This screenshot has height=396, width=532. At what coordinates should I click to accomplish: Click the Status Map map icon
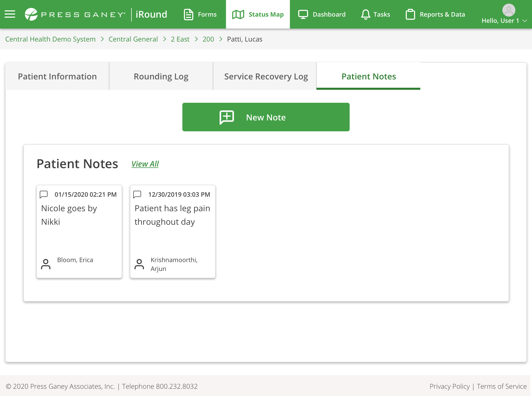[x=238, y=14]
